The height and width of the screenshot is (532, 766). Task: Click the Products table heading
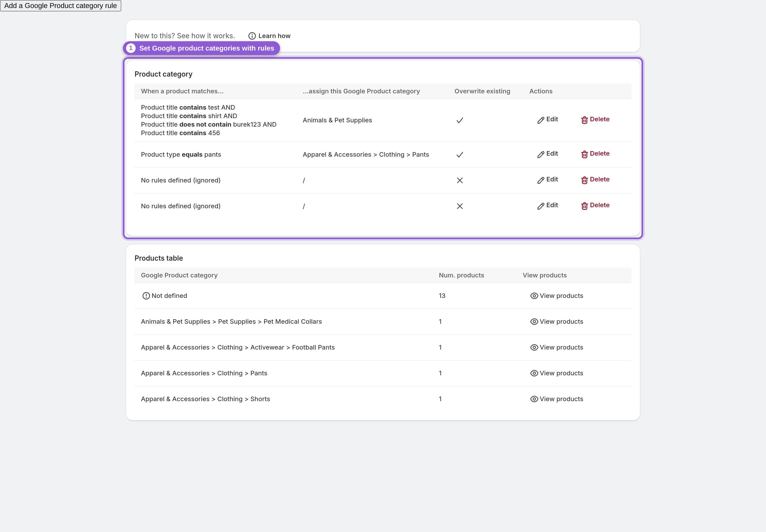click(x=159, y=258)
